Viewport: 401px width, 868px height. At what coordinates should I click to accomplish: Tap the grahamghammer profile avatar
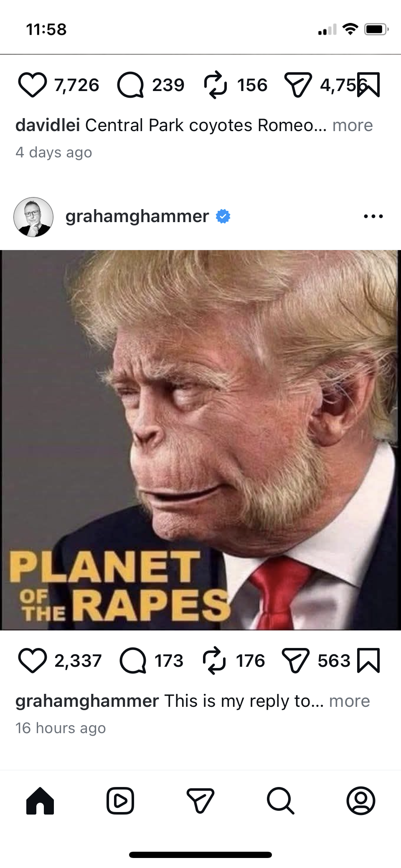pyautogui.click(x=33, y=217)
